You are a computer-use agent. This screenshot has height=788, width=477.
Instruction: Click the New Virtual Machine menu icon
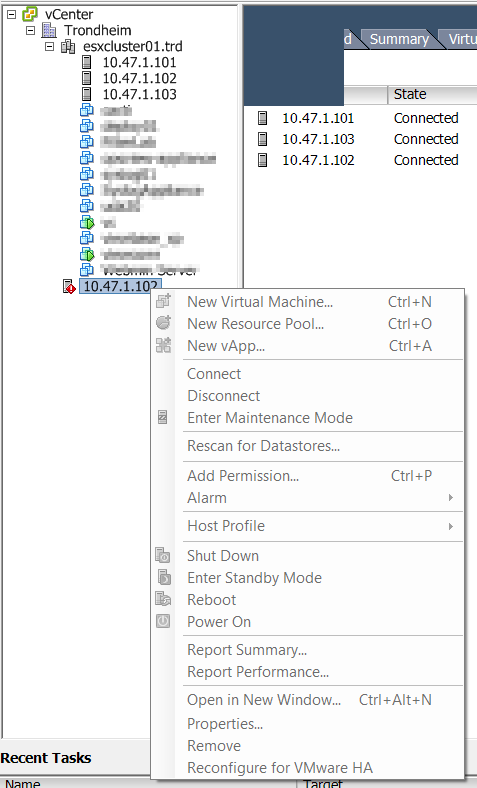(x=163, y=301)
